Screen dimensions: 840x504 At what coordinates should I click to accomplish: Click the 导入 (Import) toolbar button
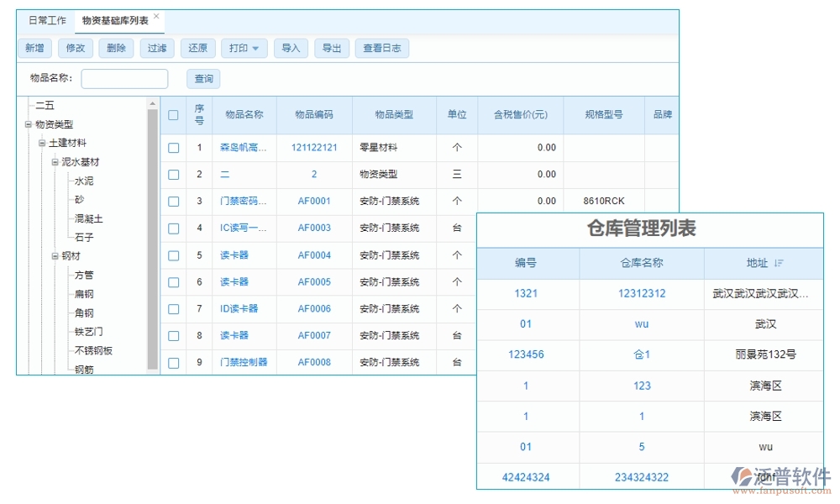click(291, 48)
